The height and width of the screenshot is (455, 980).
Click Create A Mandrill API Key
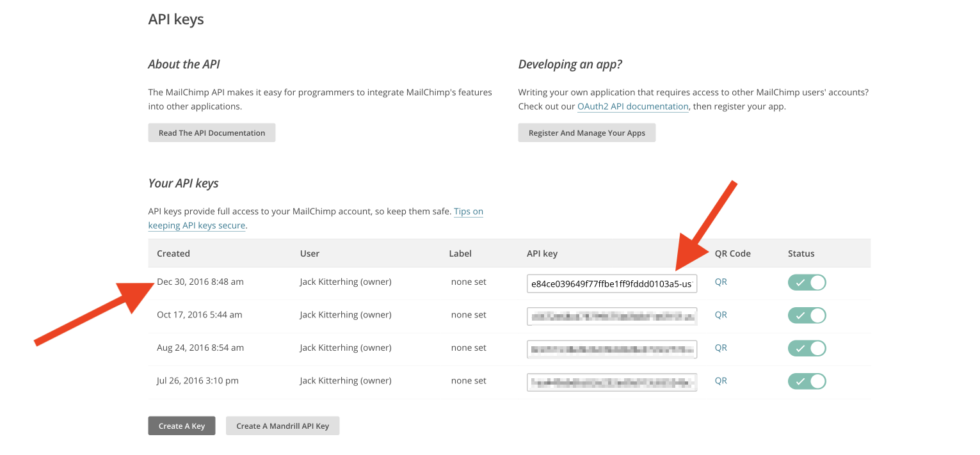pos(282,425)
